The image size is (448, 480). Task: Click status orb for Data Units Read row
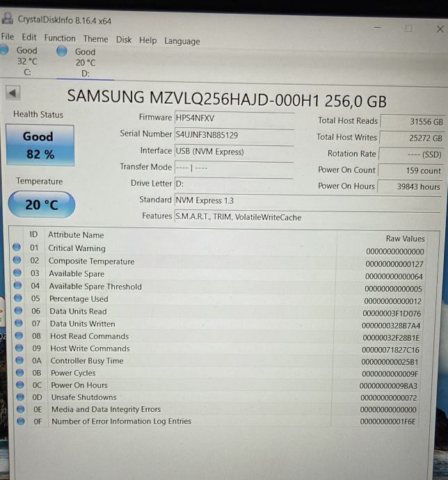click(18, 310)
